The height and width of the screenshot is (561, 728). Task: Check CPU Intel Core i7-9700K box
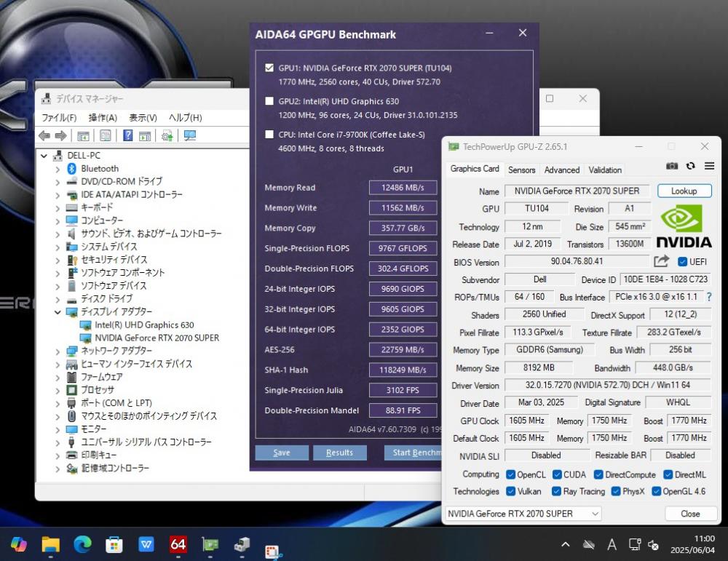[269, 135]
